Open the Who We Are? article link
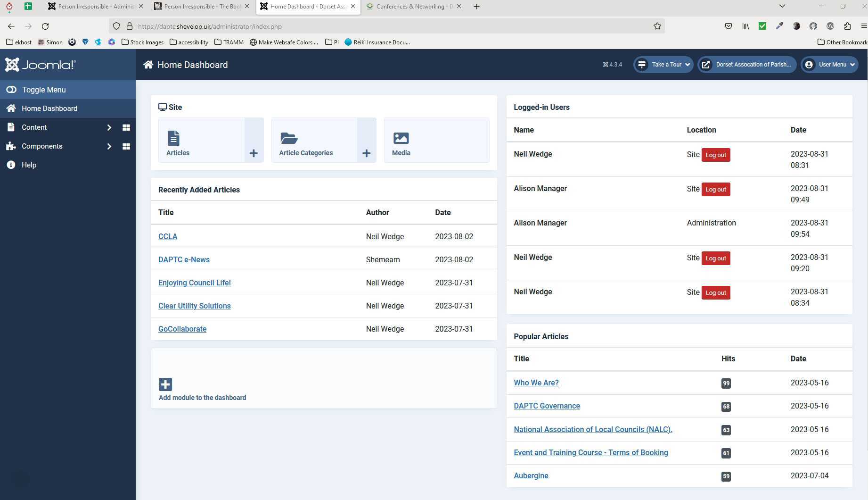This screenshot has height=500, width=868. coord(536,383)
